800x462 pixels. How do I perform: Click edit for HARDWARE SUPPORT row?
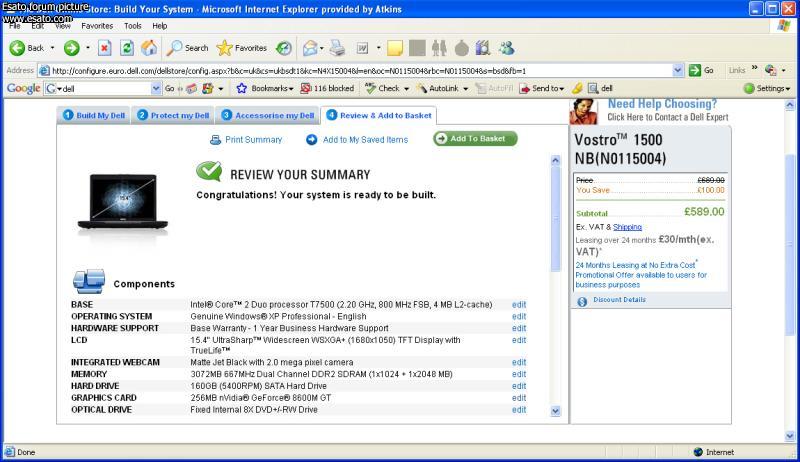[519, 328]
